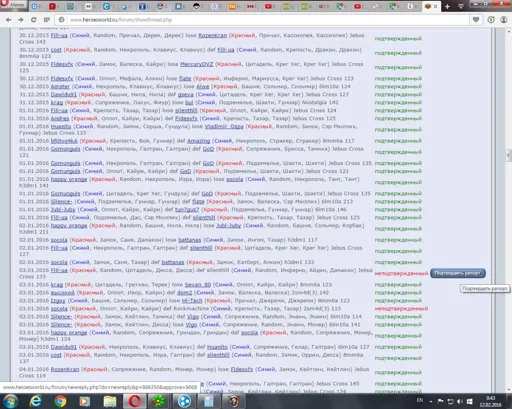
Task: Open the gseva user link
Action: pos(186,94)
